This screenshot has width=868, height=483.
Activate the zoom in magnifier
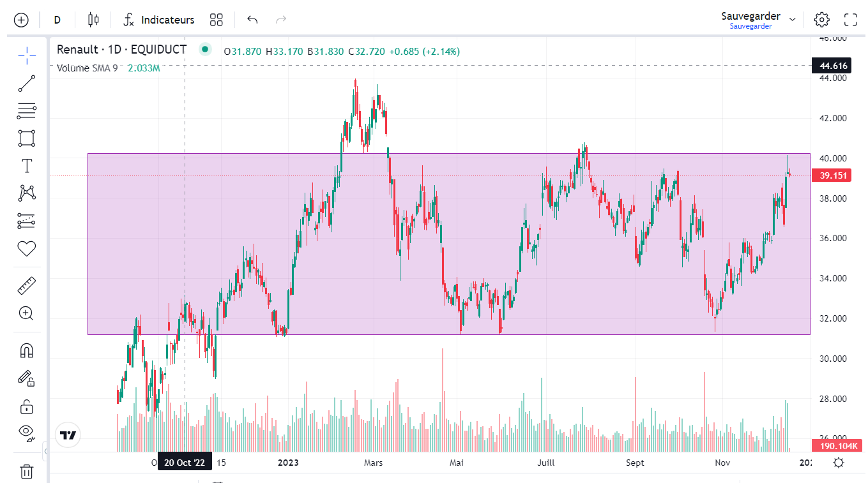(x=26, y=313)
